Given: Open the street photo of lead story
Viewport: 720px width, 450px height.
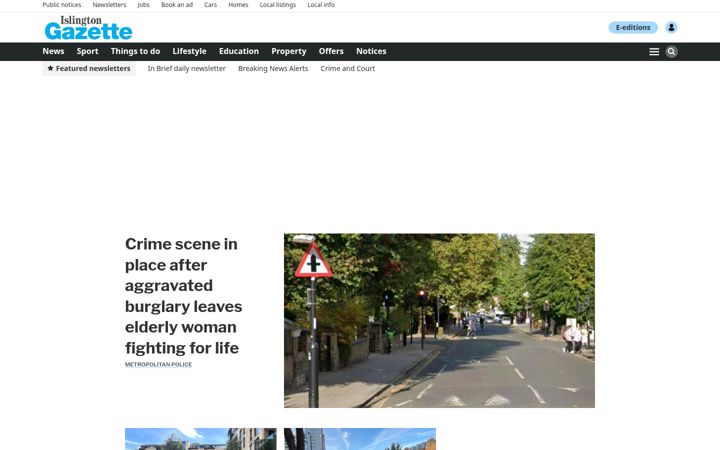Looking at the screenshot, I should pos(439,321).
